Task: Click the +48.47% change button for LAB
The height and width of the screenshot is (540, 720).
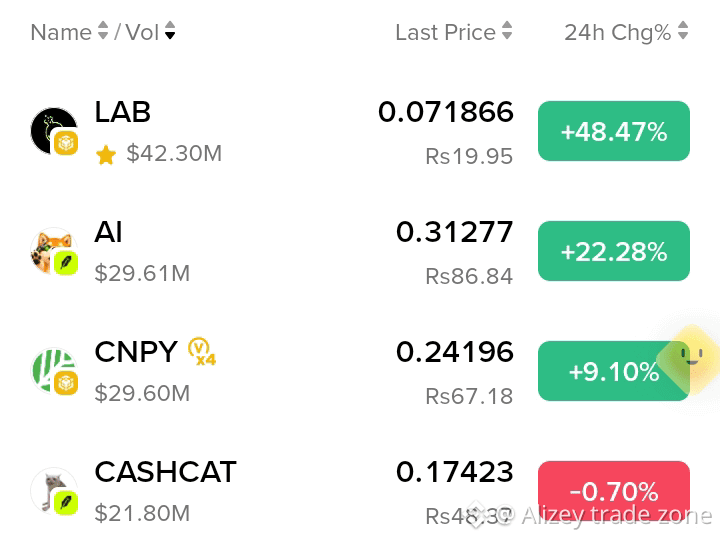Action: click(613, 131)
